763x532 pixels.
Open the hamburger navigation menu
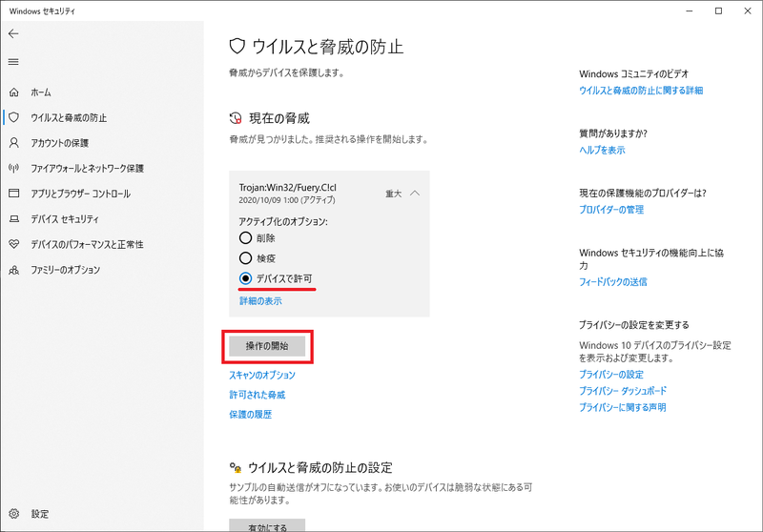point(13,62)
